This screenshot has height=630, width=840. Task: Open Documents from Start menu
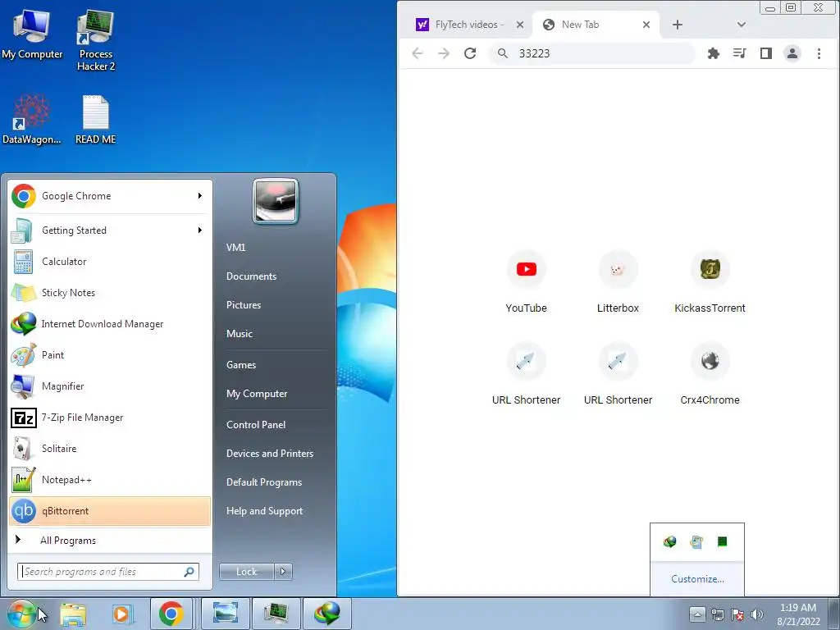coord(251,276)
